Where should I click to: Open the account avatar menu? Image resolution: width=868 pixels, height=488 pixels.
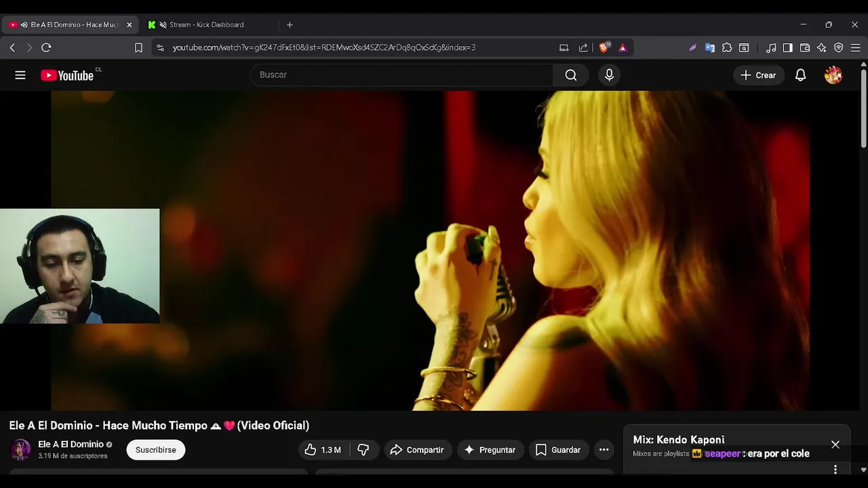point(833,75)
